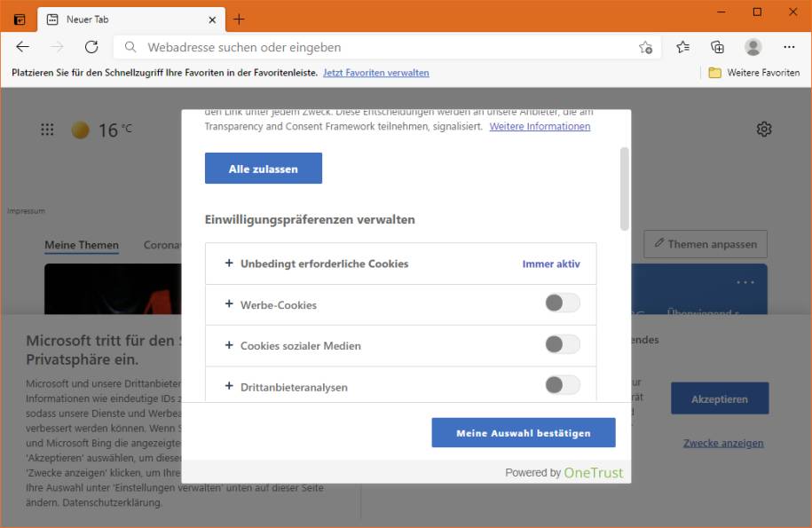
Task: Click Alle zulassen to accept all cookies
Action: tap(263, 168)
